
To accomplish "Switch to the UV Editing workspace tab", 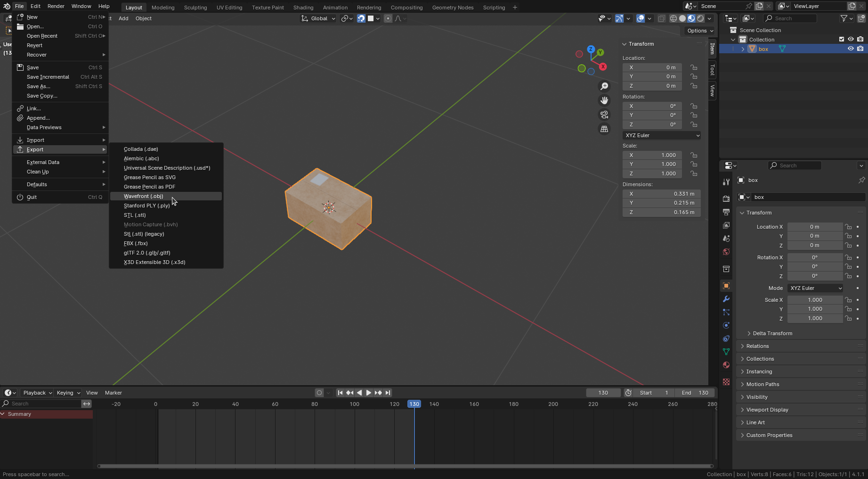I will [x=229, y=8].
